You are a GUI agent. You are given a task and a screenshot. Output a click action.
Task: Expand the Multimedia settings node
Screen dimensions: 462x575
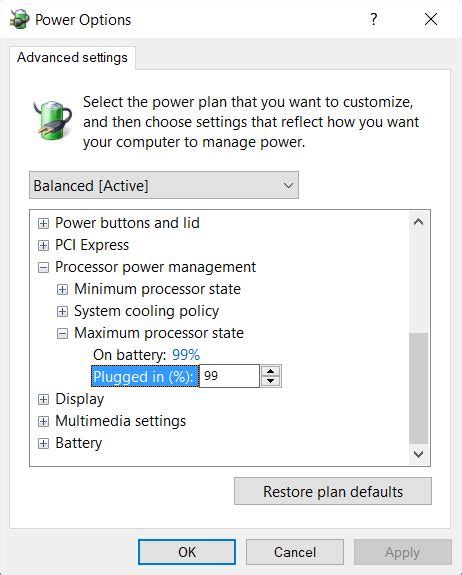[43, 421]
